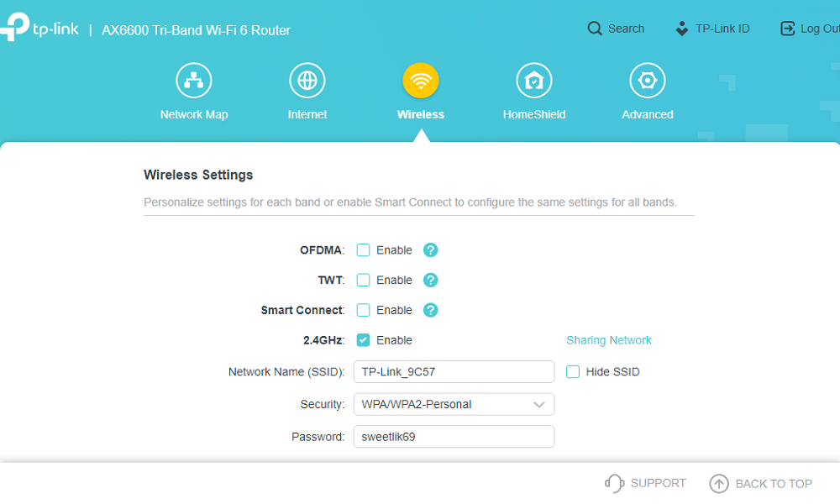
Task: Click the Smart Connect help icon
Action: tap(430, 310)
